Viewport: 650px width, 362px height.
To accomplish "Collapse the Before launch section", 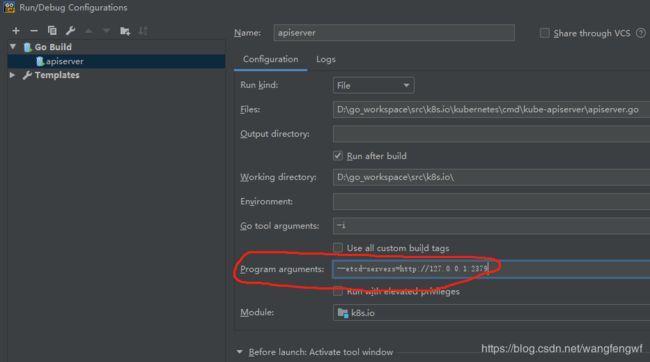I will [x=240, y=352].
